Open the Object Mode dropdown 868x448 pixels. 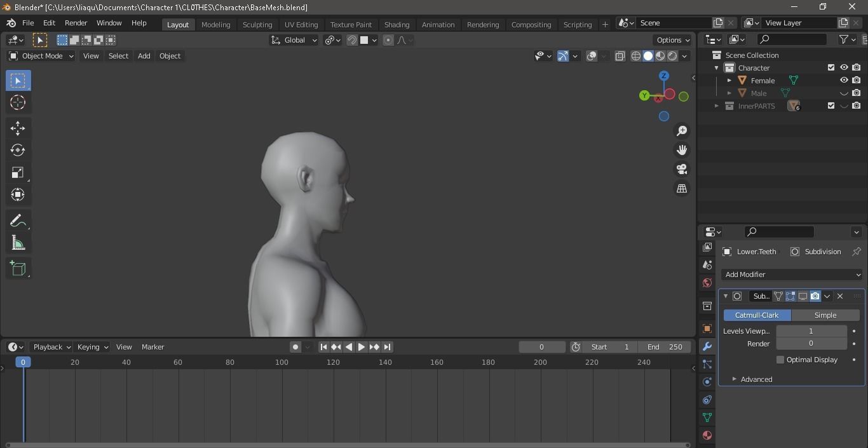coord(41,56)
